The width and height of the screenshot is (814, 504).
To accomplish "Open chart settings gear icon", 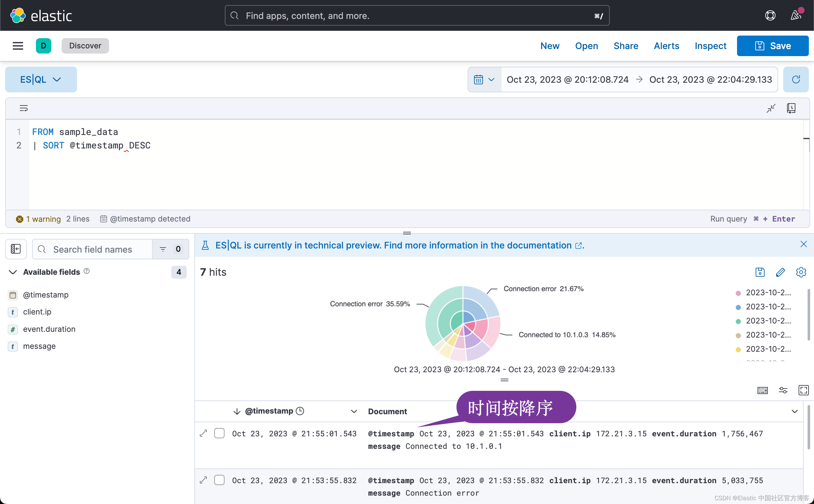I will click(x=801, y=272).
